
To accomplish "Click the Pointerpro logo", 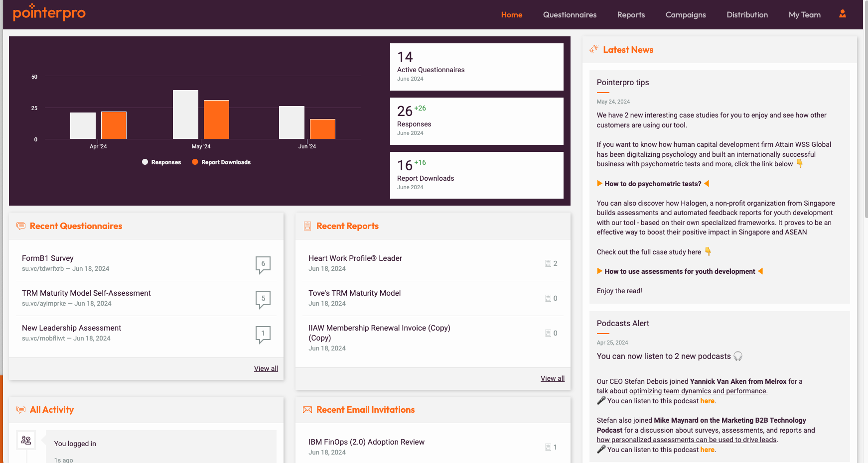I will (49, 12).
